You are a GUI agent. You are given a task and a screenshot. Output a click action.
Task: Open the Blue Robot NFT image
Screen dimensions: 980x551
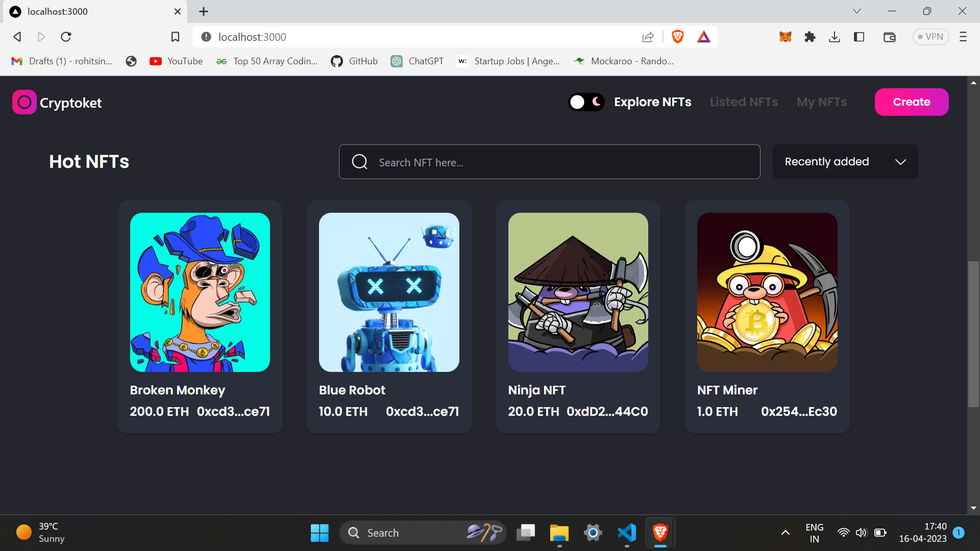tap(389, 292)
